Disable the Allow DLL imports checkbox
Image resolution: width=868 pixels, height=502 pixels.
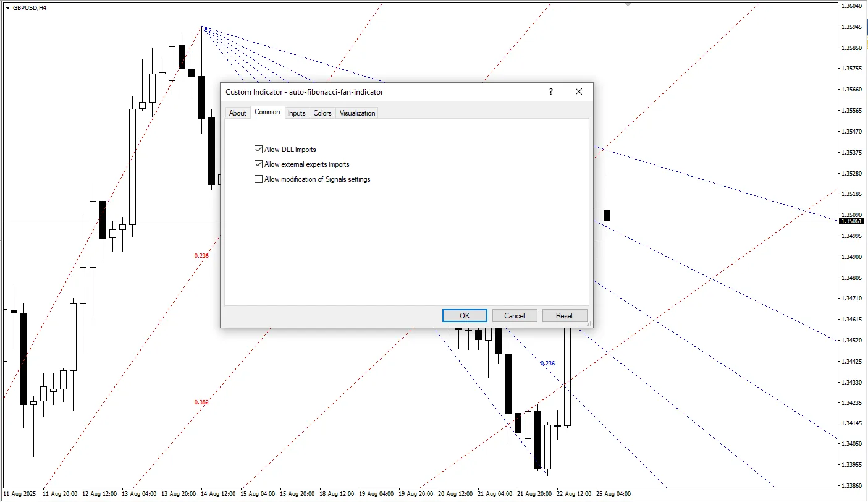(258, 149)
